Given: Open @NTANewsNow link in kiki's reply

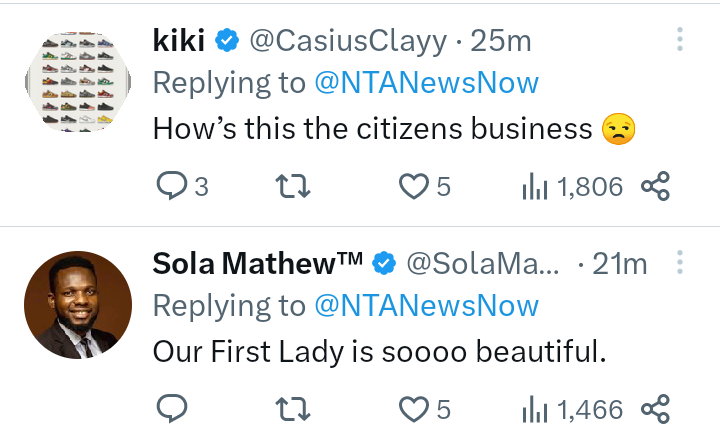Looking at the screenshot, I should tap(426, 84).
